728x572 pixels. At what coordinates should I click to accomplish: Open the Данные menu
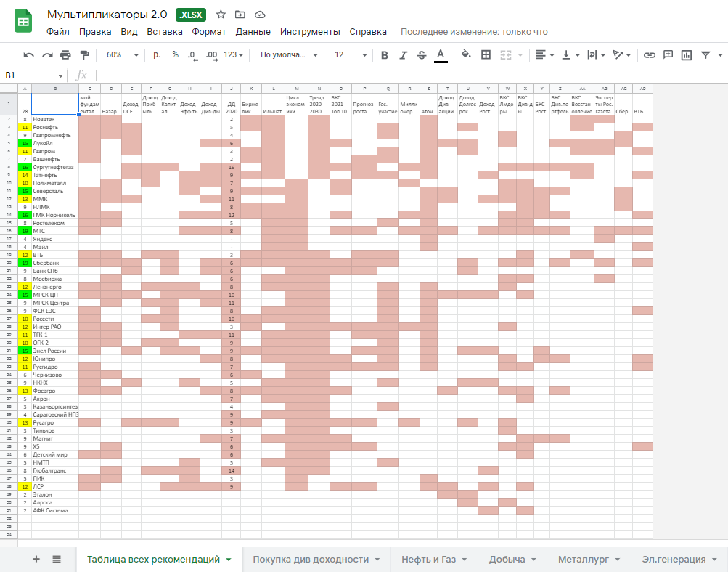click(253, 31)
